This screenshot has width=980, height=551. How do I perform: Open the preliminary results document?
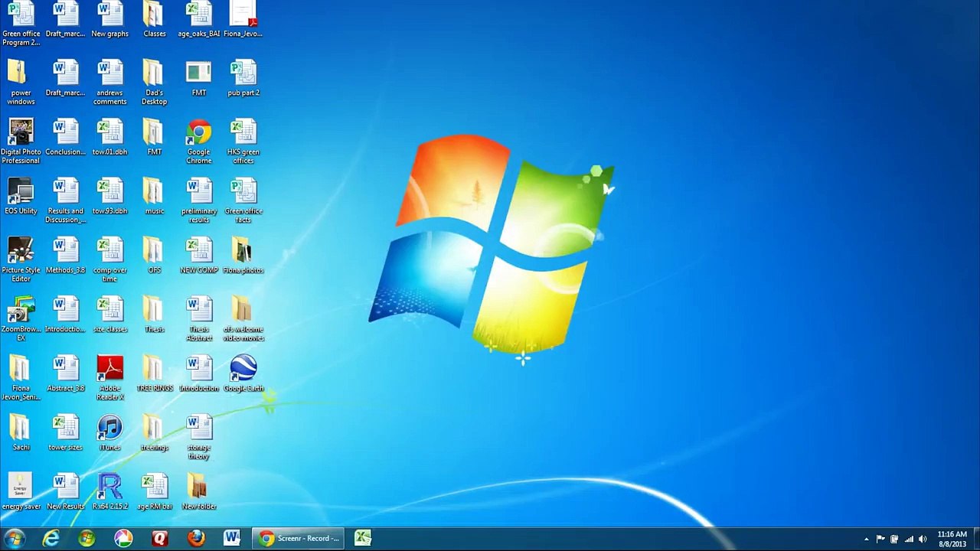click(198, 201)
